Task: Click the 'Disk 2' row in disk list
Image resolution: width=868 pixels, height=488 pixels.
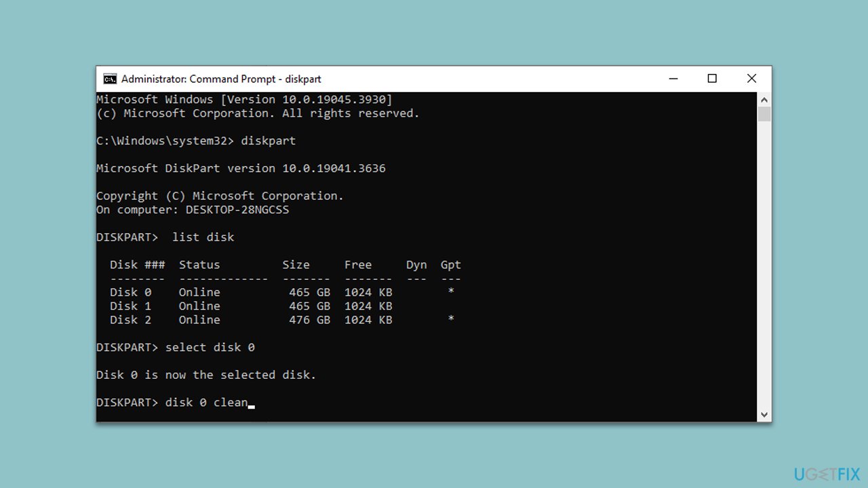Action: click(282, 319)
